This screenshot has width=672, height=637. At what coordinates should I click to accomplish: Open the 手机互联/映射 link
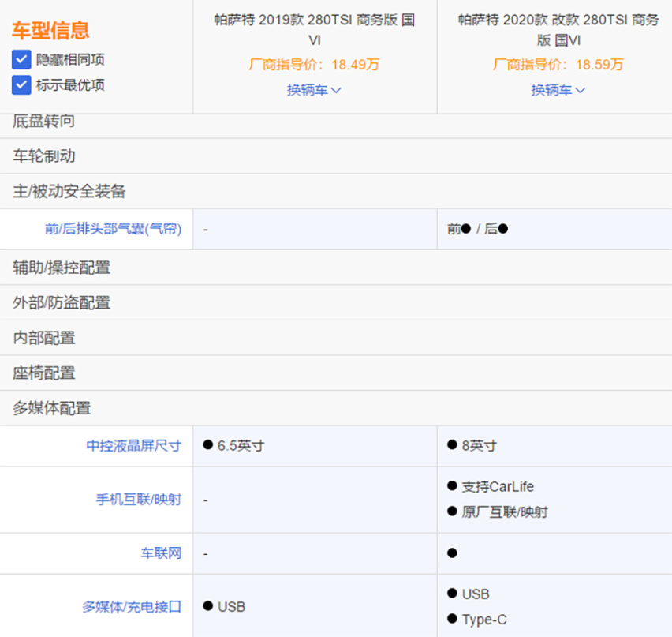click(x=139, y=500)
